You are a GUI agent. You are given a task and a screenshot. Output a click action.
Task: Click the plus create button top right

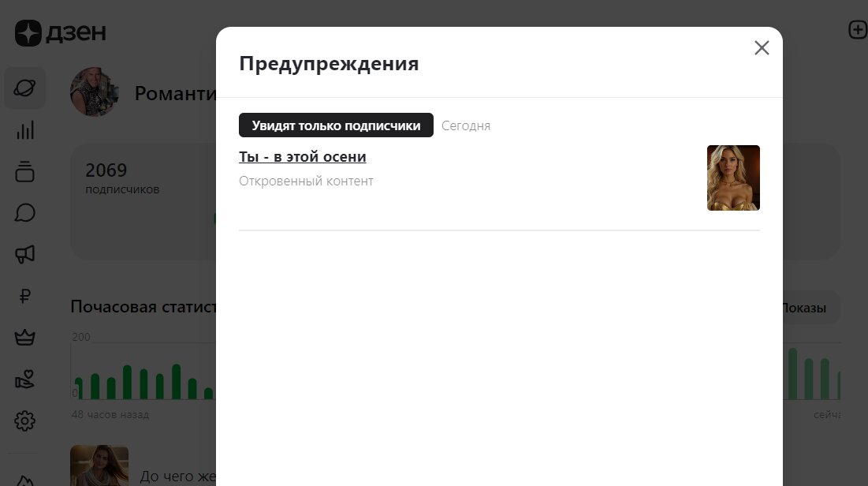tap(858, 30)
